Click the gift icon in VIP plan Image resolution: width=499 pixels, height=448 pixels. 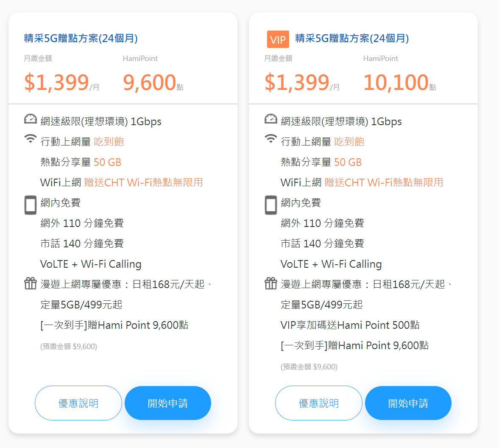pyautogui.click(x=271, y=283)
